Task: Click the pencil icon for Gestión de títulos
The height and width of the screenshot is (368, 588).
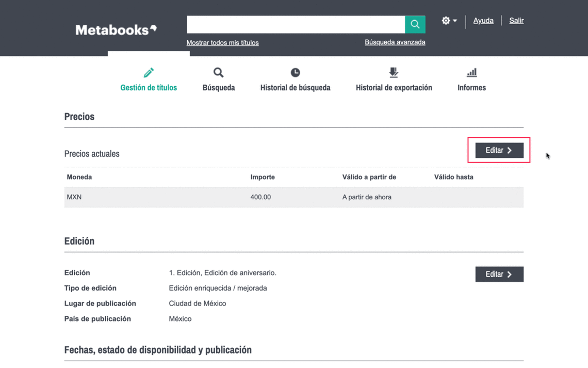Action: [x=149, y=73]
